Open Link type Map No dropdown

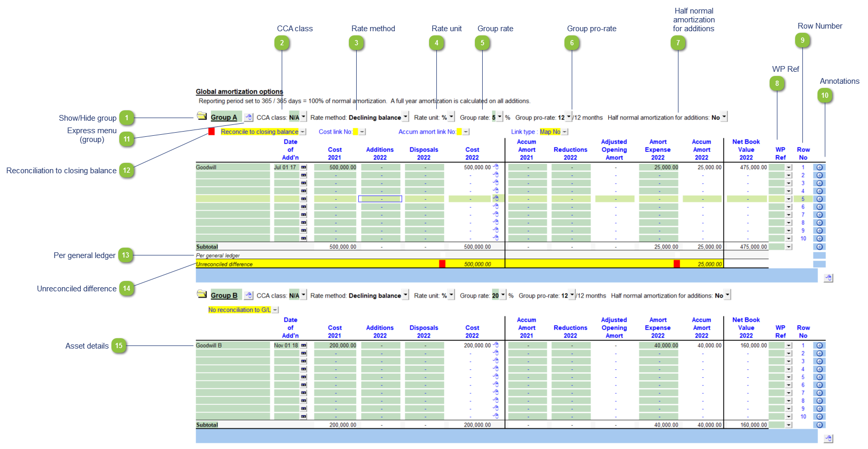[565, 132]
